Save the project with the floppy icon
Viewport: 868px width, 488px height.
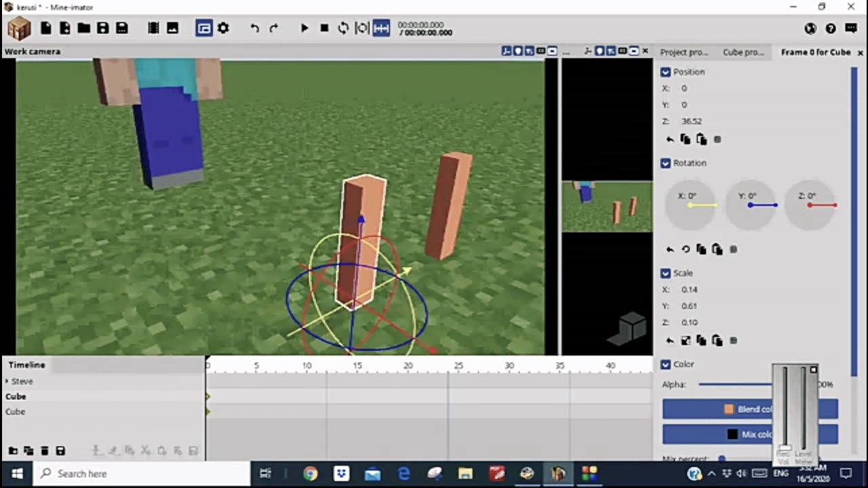(x=103, y=28)
